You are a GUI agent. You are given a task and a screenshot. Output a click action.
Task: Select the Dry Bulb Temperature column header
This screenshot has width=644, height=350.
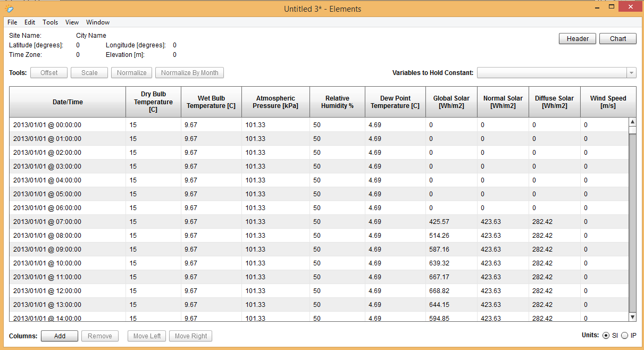click(154, 102)
